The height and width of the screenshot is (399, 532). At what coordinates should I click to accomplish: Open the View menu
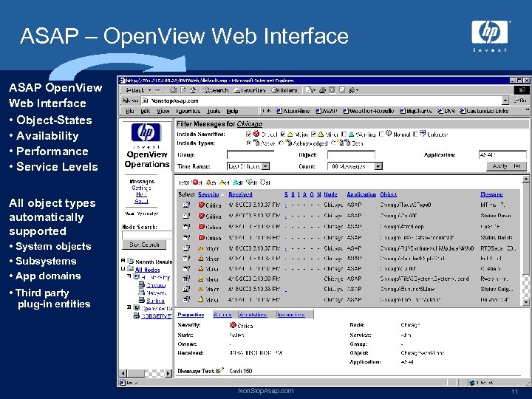click(x=163, y=111)
